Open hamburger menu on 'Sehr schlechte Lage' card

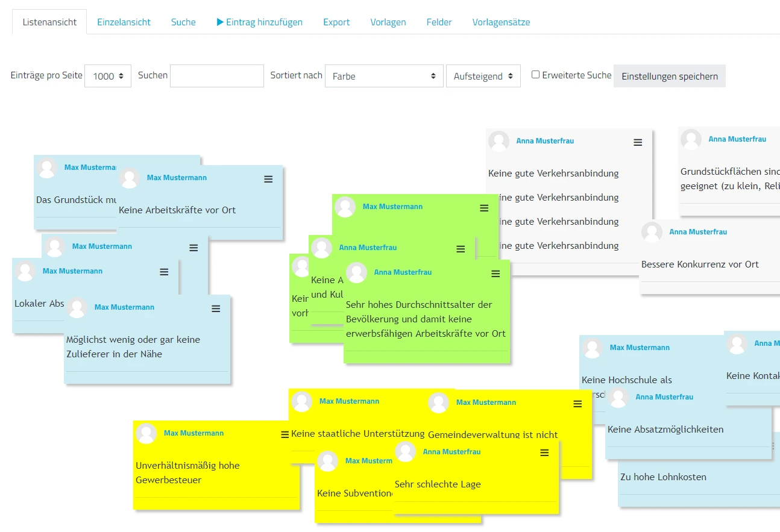[544, 452]
